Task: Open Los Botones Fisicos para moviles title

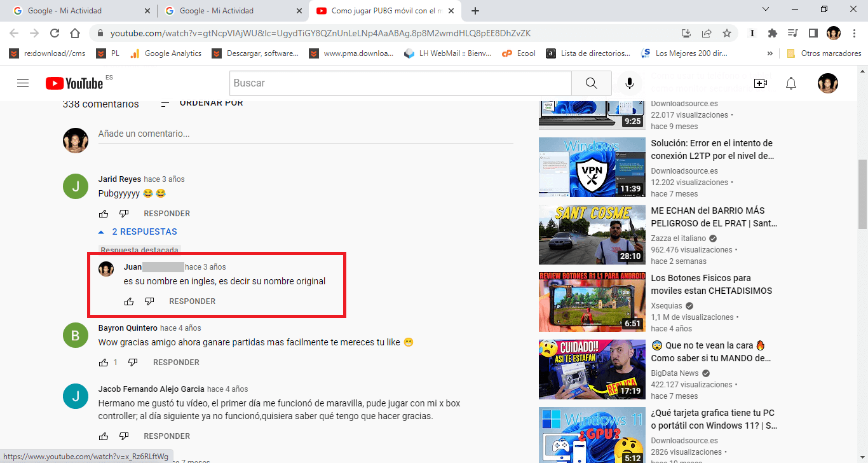Action: pyautogui.click(x=712, y=284)
